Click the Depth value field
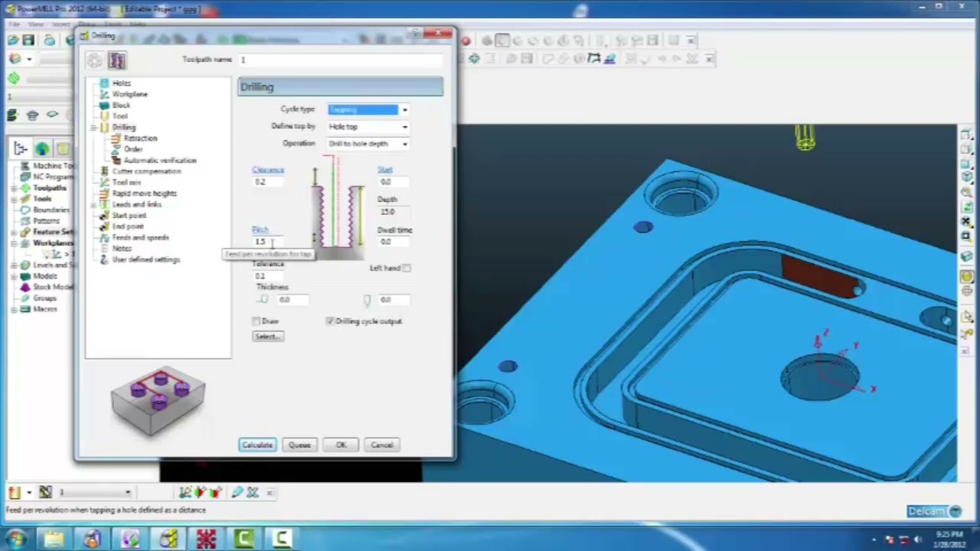The width and height of the screenshot is (980, 551). 394,212
